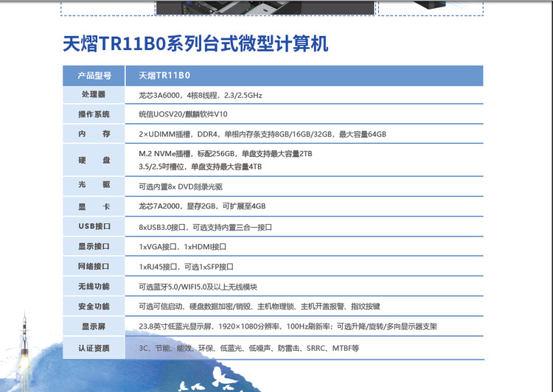Viewport: 553px width, 392px height.
Task: Select the 显卡 row label
Action: tap(94, 206)
